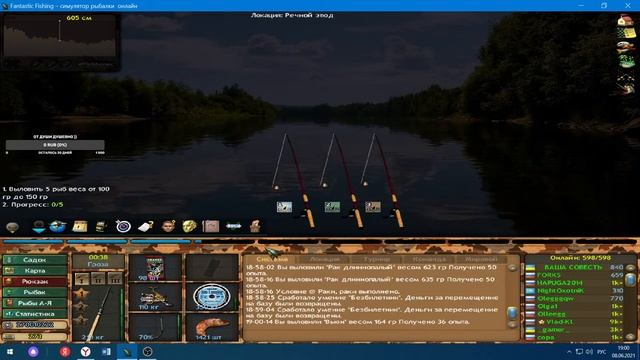Select rod slot I

pyautogui.click(x=81, y=279)
